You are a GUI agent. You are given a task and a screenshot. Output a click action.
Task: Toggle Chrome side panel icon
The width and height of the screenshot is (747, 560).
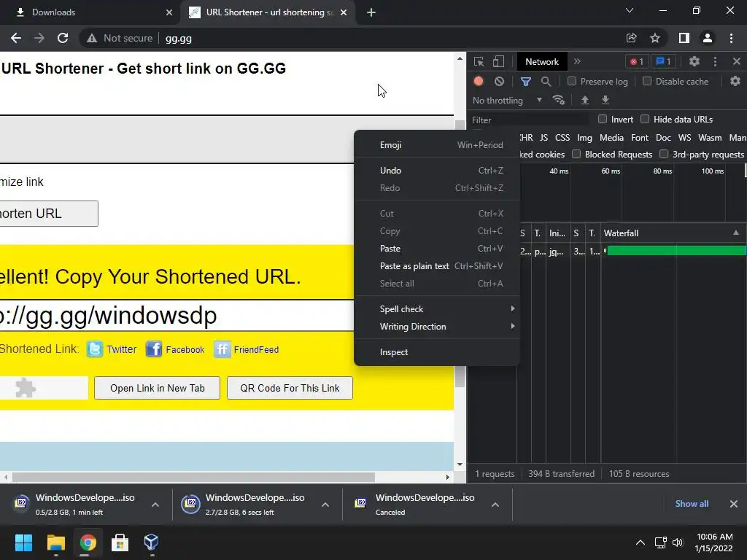[x=684, y=38]
